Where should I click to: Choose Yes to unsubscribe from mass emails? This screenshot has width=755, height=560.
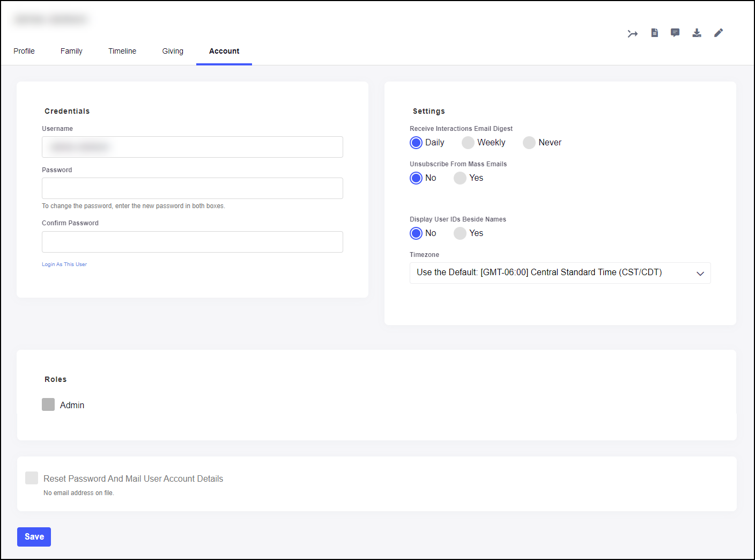(x=460, y=178)
